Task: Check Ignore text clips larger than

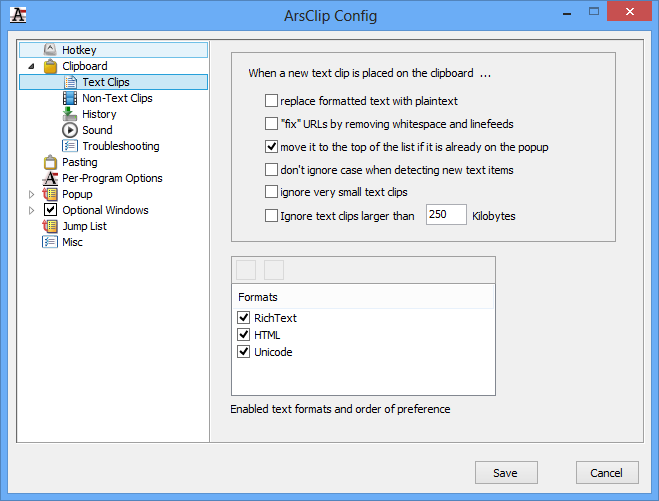Action: pos(272,216)
